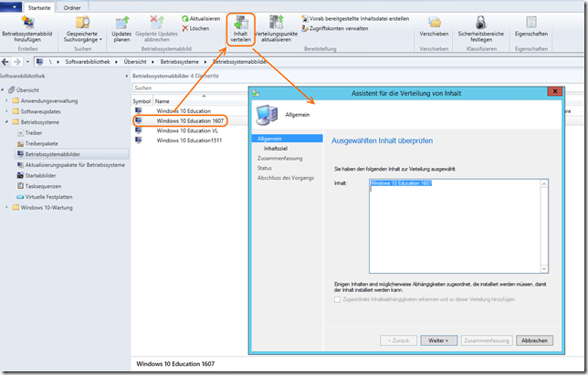Screen dimensions: 588x375
Task: Click the Verteilungspunkte aktualisieren icon
Action: [277, 21]
